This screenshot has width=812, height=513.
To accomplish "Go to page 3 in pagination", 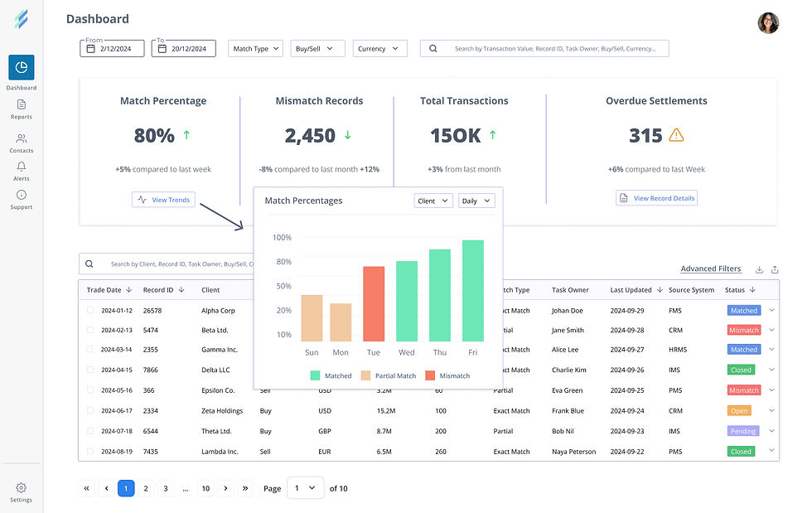I will pos(165,488).
